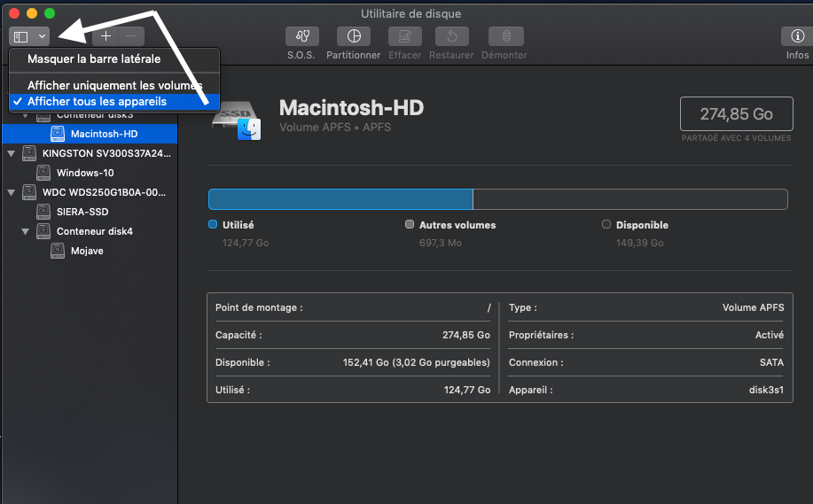Collapse the KINGSTON disk triangle
This screenshot has height=504, width=813.
[11, 153]
